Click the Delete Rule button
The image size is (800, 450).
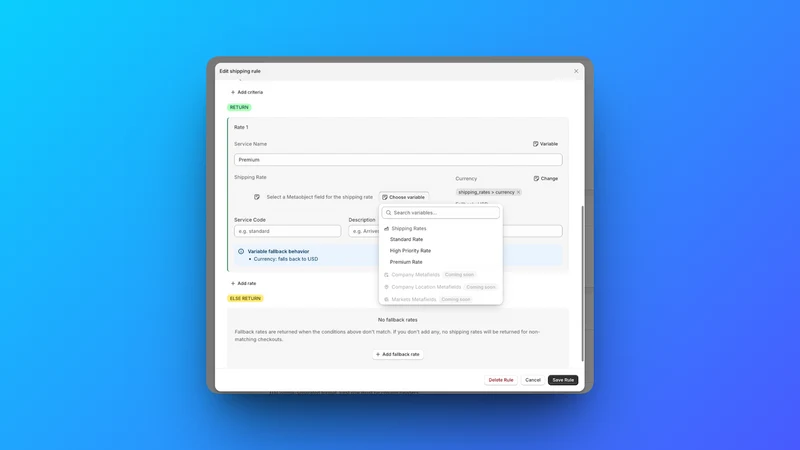(x=501, y=380)
